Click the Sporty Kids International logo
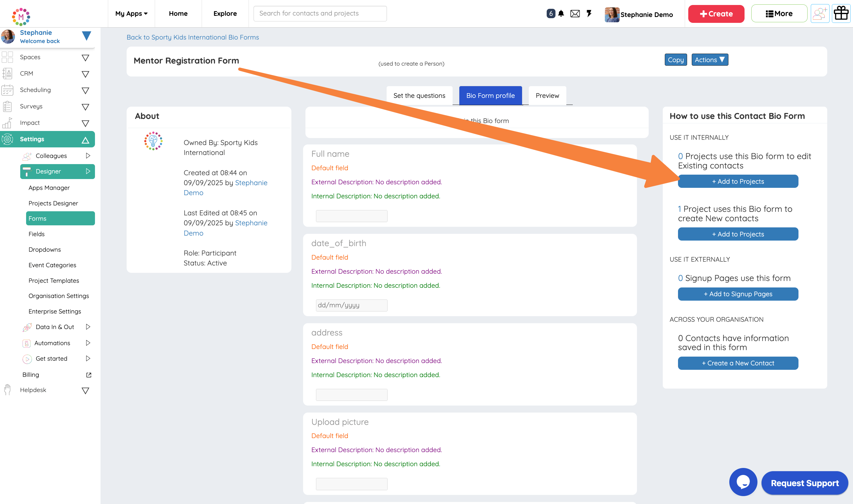The image size is (853, 504). tap(153, 141)
